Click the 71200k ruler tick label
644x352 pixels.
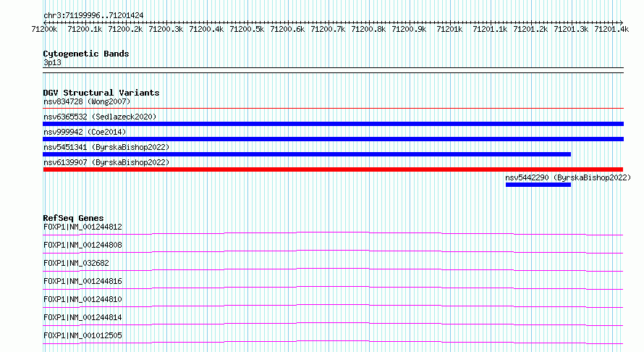pos(44,29)
